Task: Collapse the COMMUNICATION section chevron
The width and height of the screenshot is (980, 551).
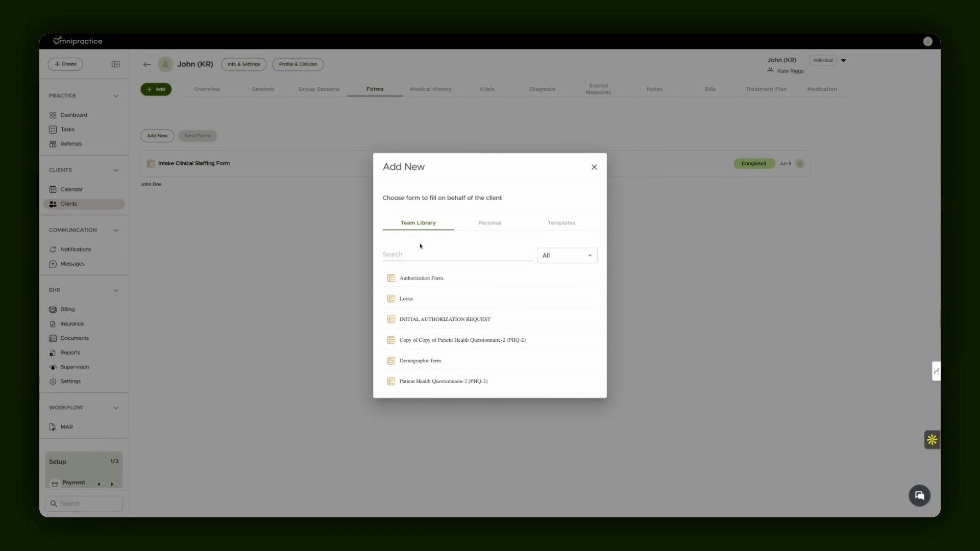Action: [116, 230]
